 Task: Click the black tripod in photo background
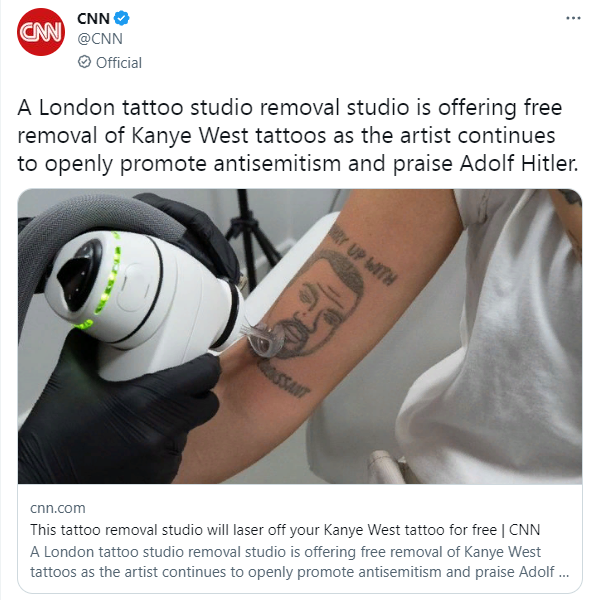point(250,237)
